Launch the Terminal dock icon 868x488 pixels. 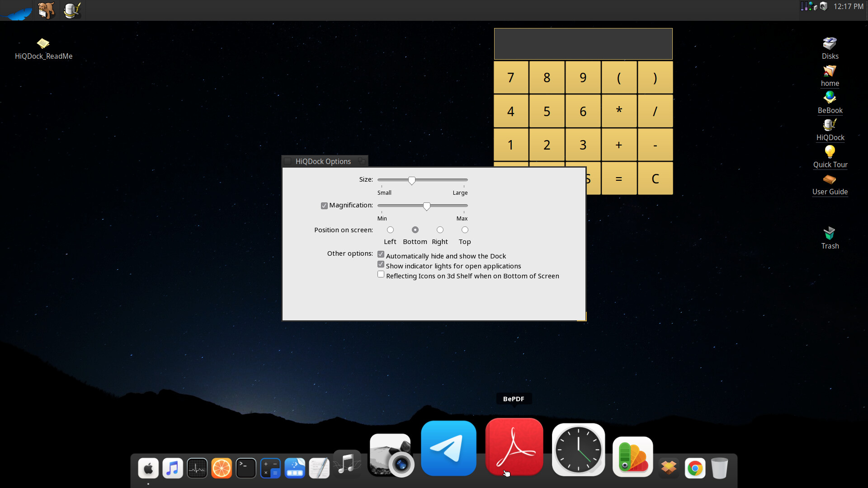[246, 468]
